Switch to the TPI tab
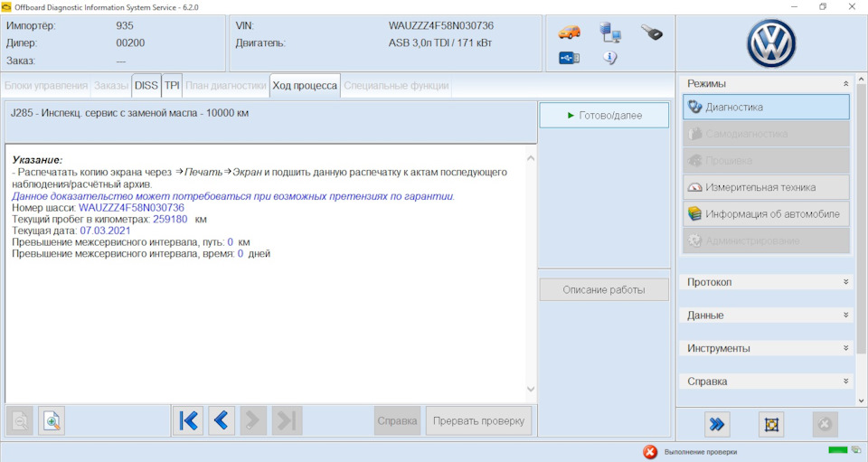 172,86
